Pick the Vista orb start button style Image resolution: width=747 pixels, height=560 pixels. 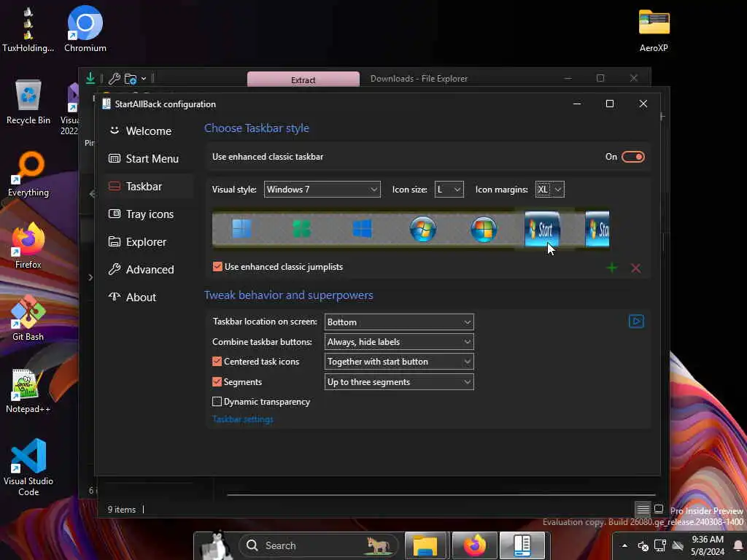pos(484,229)
